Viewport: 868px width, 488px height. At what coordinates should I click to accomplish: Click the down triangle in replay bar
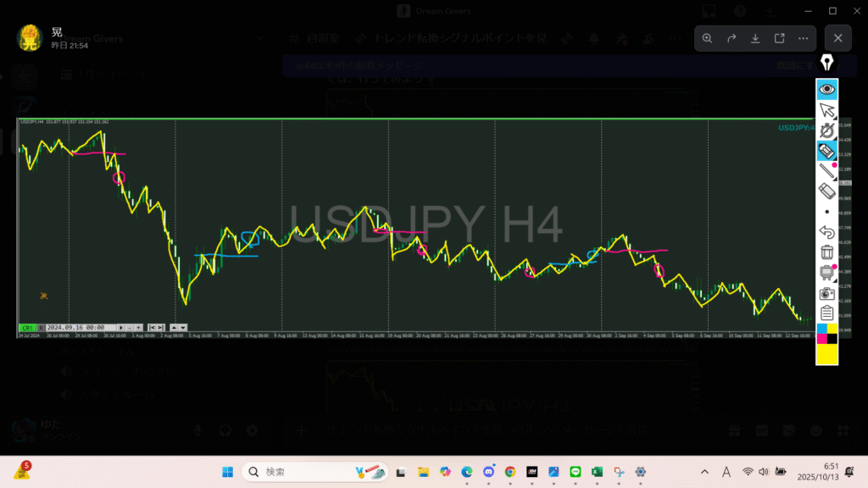click(182, 327)
